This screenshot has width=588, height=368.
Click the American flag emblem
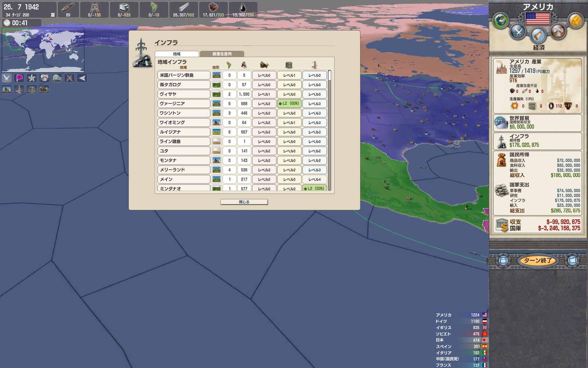click(x=538, y=19)
